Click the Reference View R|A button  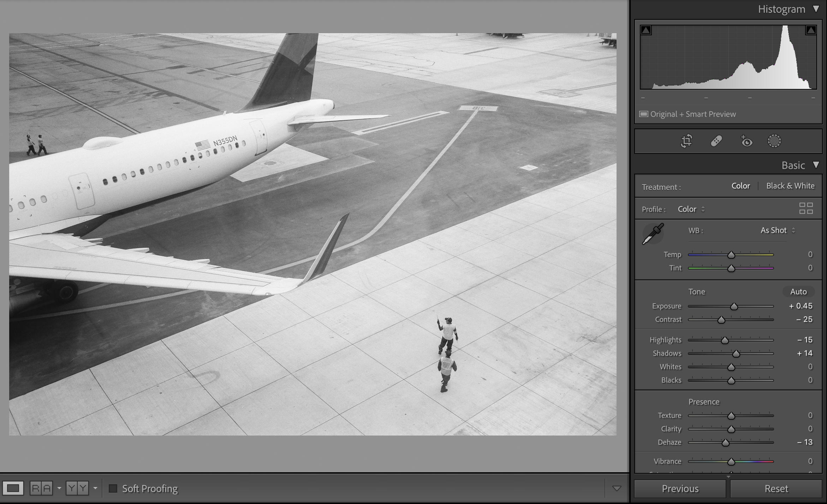coord(41,488)
